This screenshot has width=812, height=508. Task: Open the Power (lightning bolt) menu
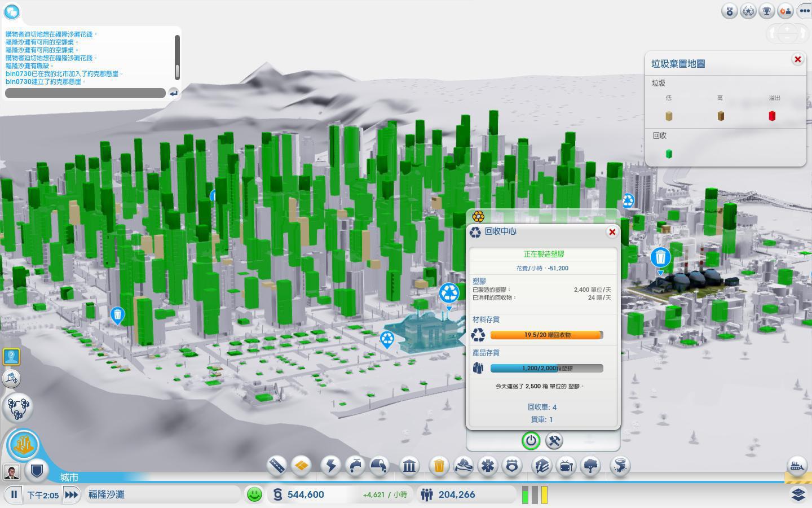(331, 466)
